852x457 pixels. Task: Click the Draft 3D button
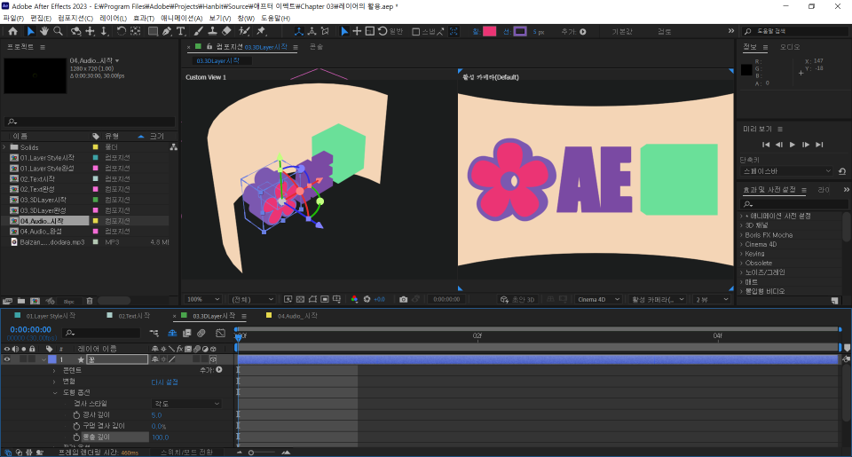517,299
